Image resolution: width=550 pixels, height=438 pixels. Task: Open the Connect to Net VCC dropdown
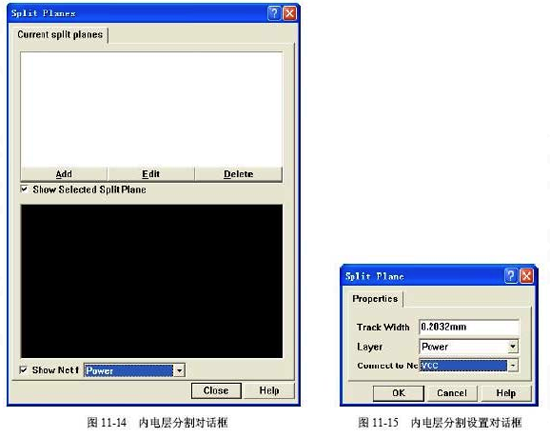click(513, 365)
